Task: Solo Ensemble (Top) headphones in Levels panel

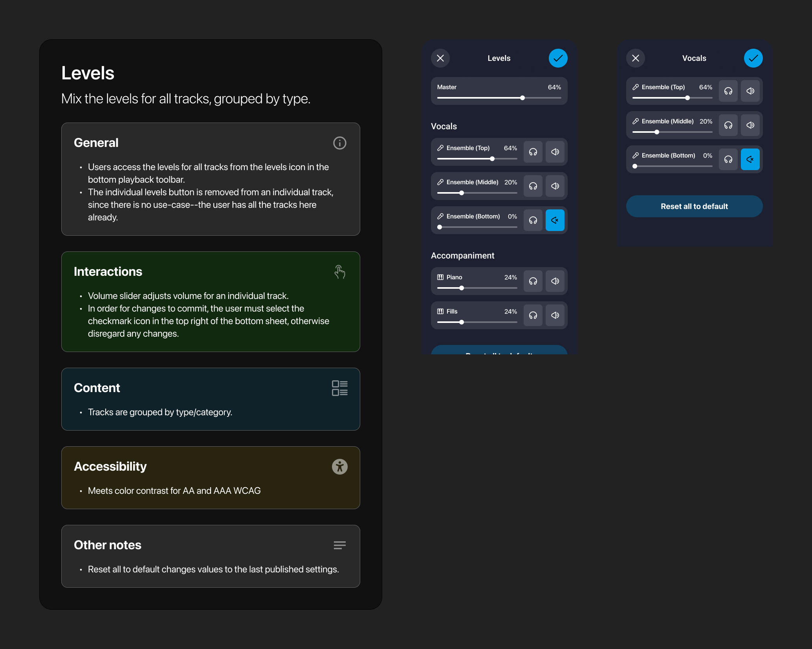Action: 533,152
